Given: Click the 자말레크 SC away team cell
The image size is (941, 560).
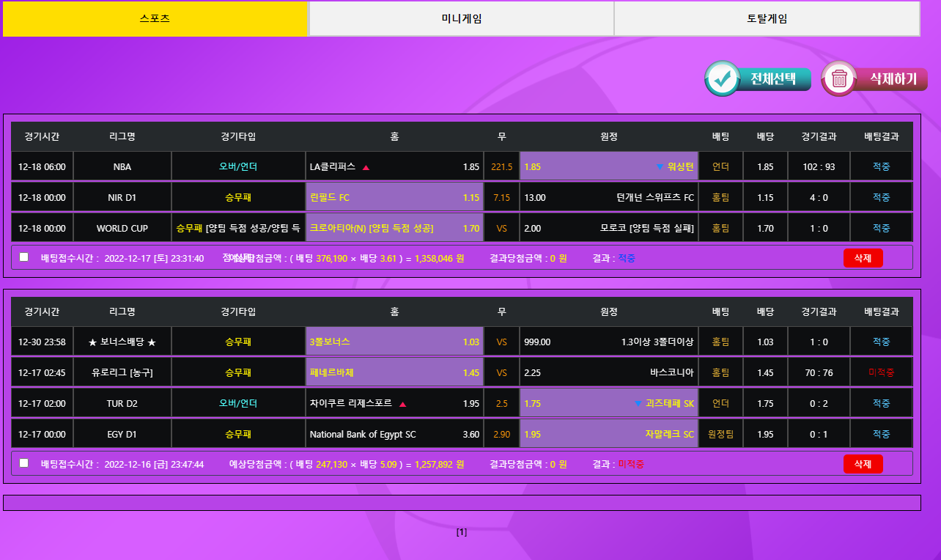Looking at the screenshot, I should pos(608,434).
